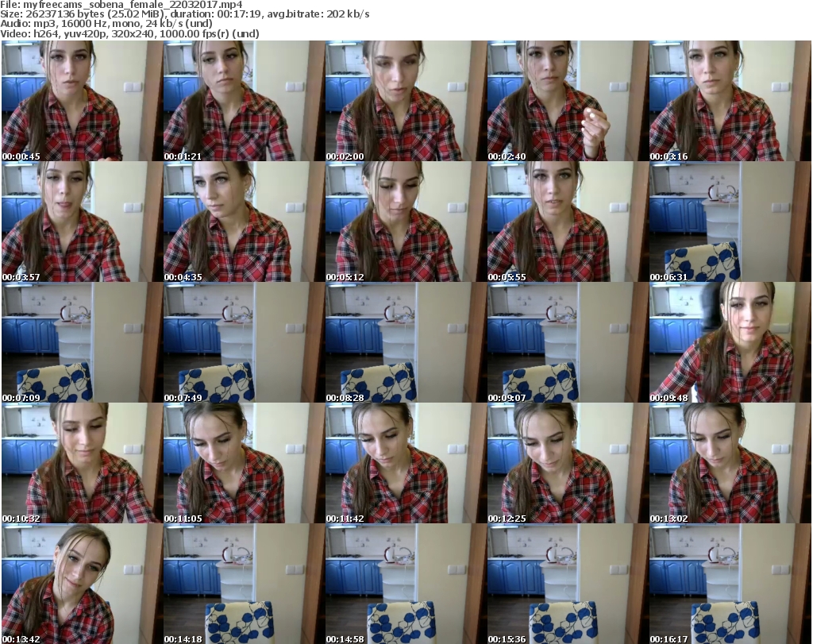
Task: Pick the frame labeled 00:14:18
Action: (x=245, y=584)
